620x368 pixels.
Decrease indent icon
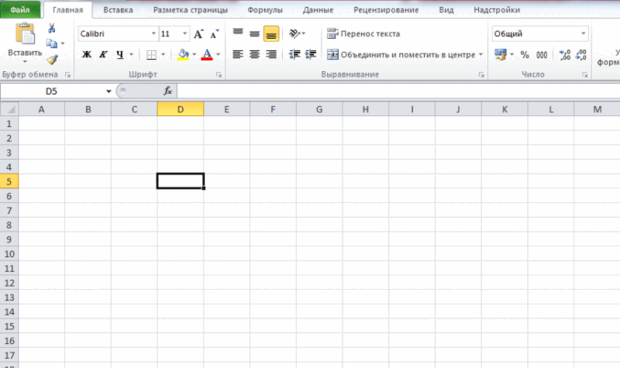295,54
